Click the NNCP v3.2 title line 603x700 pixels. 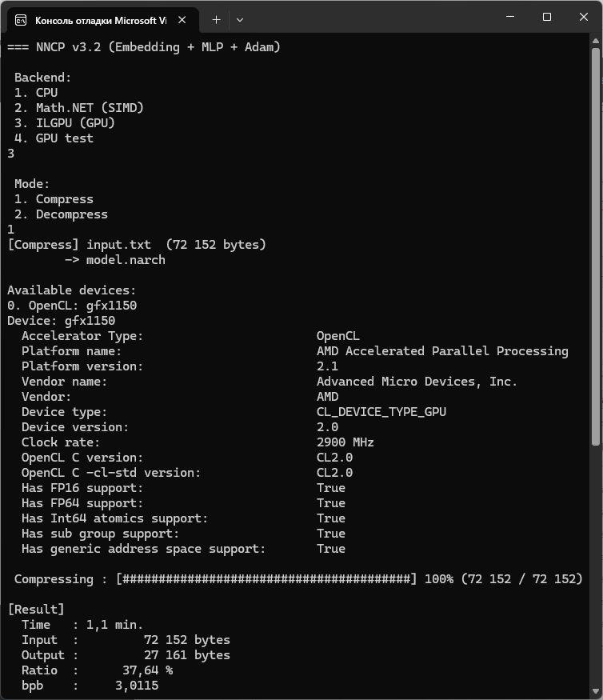tap(144, 47)
